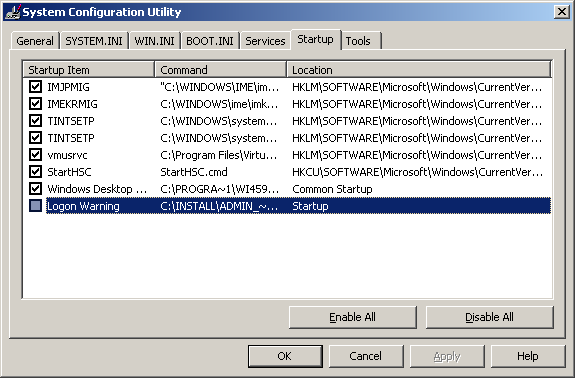Click the System Configuration Utility title icon
Image resolution: width=575 pixels, height=378 pixels.
13,12
